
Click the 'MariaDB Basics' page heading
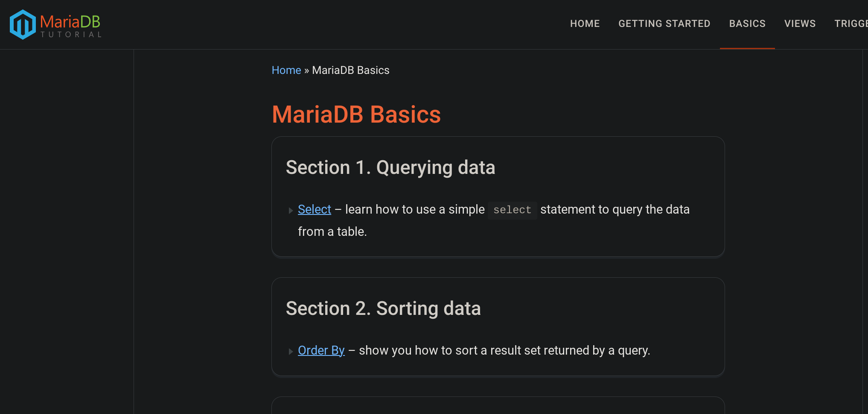pos(356,115)
